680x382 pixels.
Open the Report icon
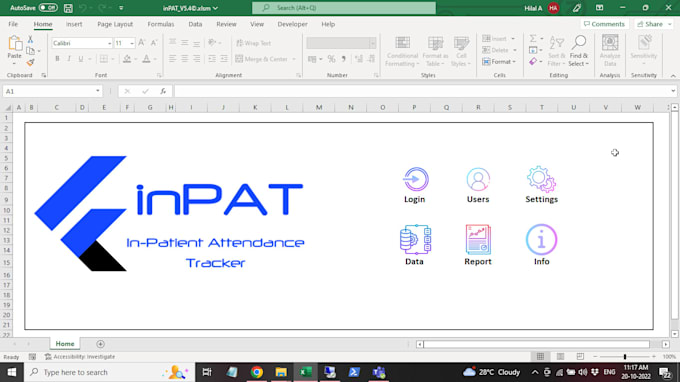(x=478, y=239)
